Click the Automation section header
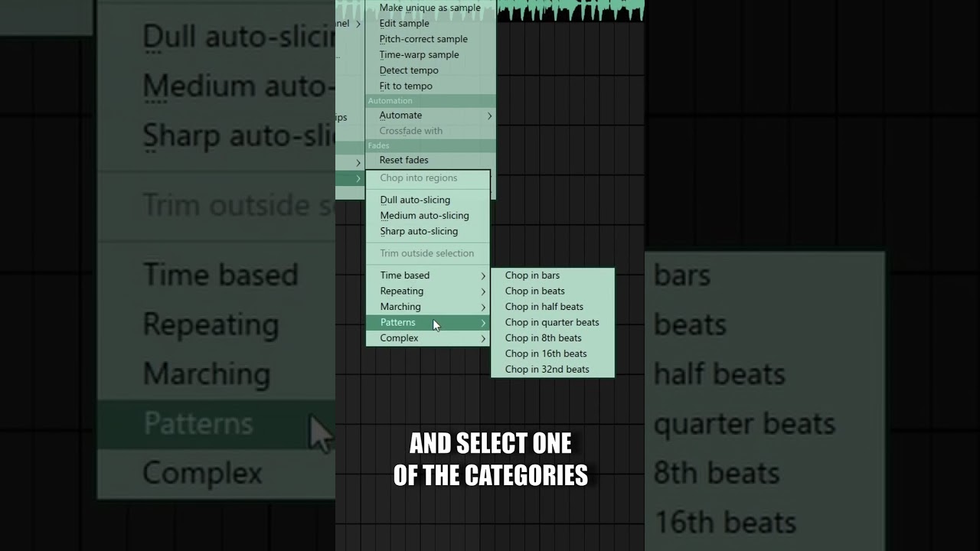 [x=430, y=101]
